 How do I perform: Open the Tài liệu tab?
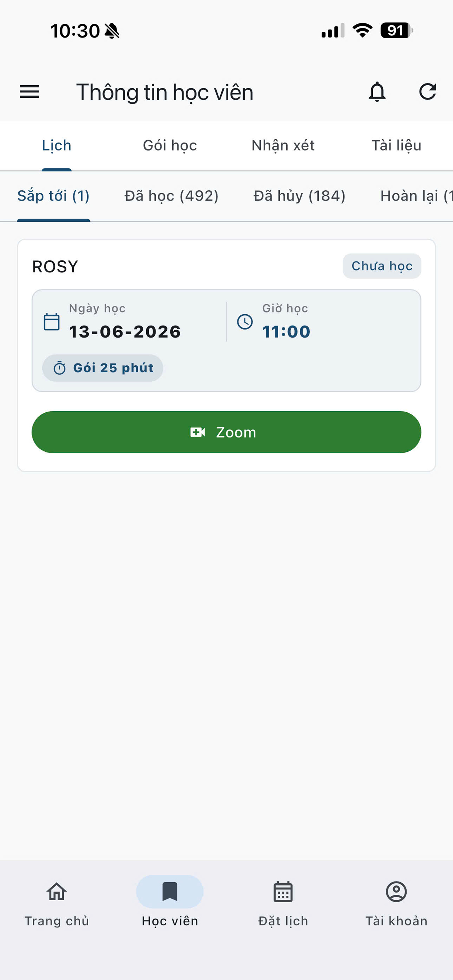coord(396,145)
